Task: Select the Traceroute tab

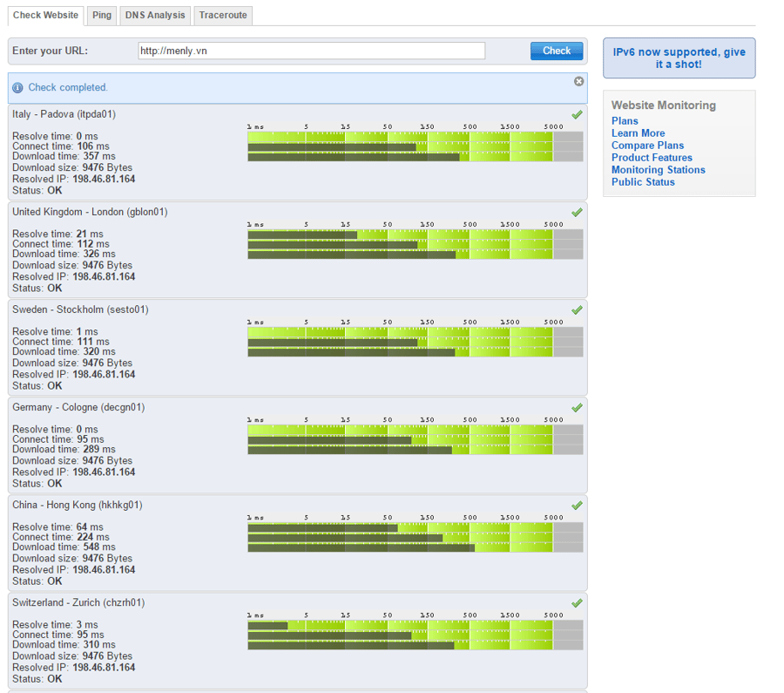Action: click(223, 16)
